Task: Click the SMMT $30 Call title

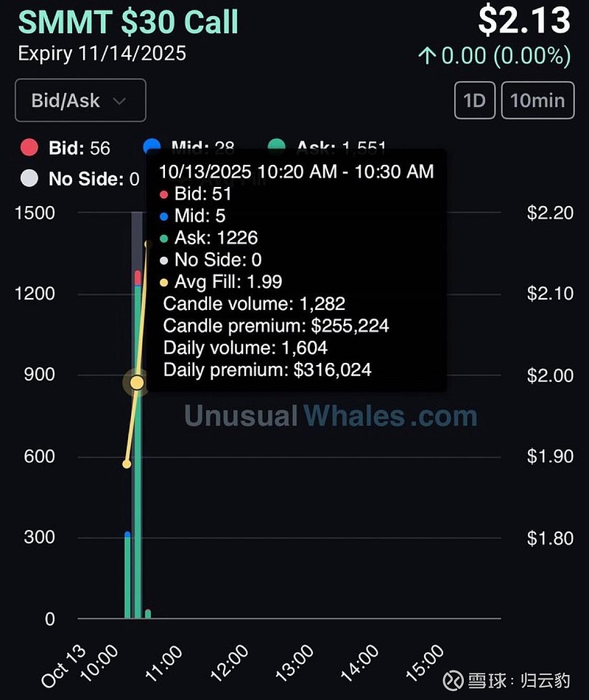Action: point(128,22)
